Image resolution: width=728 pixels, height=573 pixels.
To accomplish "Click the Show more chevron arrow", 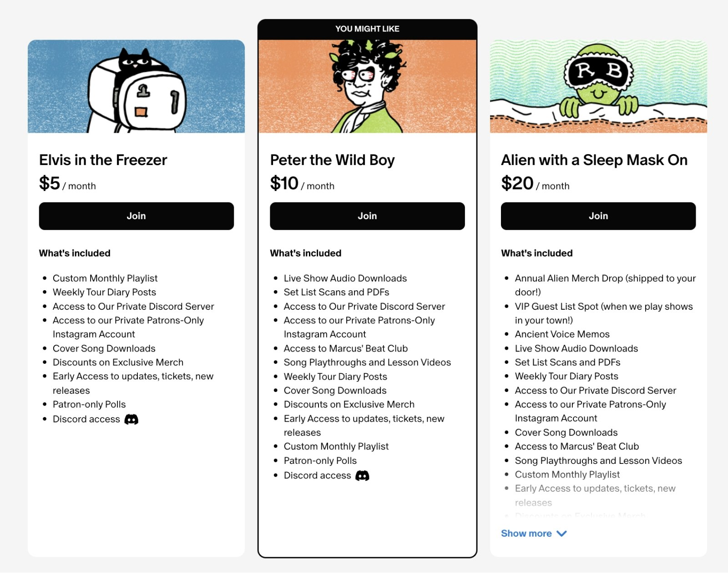I will coord(562,533).
